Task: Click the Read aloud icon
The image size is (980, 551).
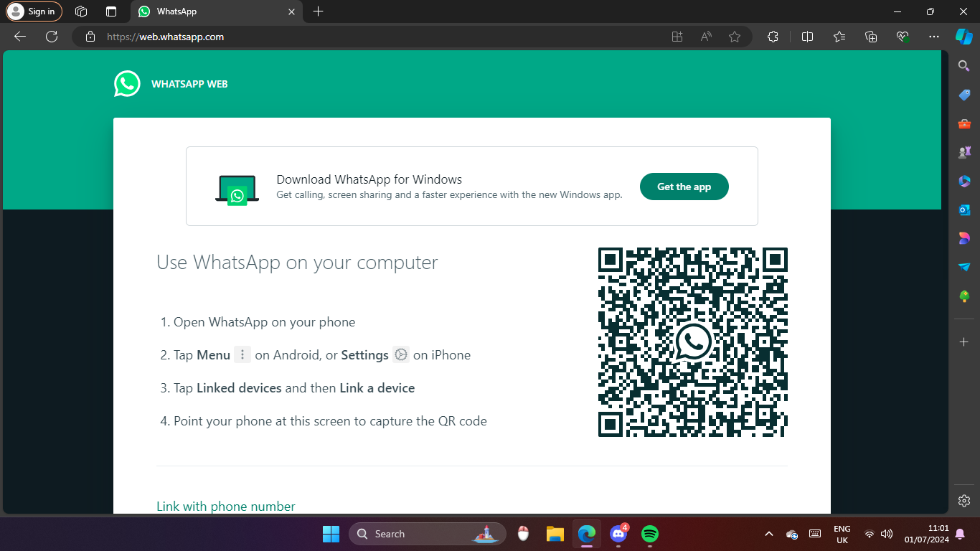Action: [706, 37]
